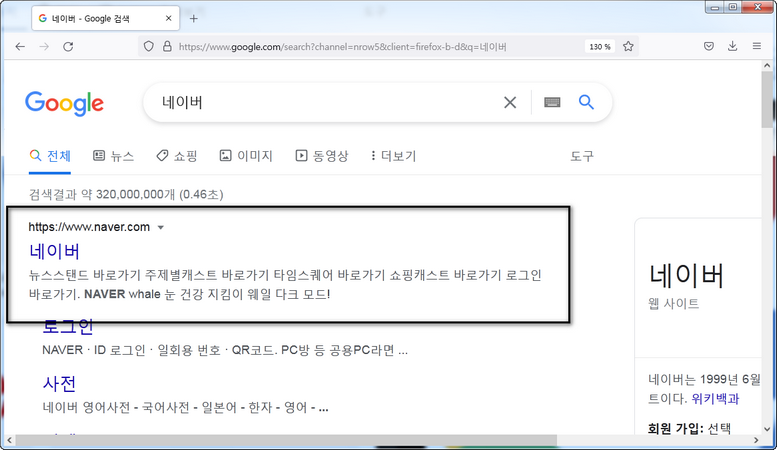Viewport: 777px width, 450px height.
Task: Switch to the 이미지 tab
Action: pos(246,156)
